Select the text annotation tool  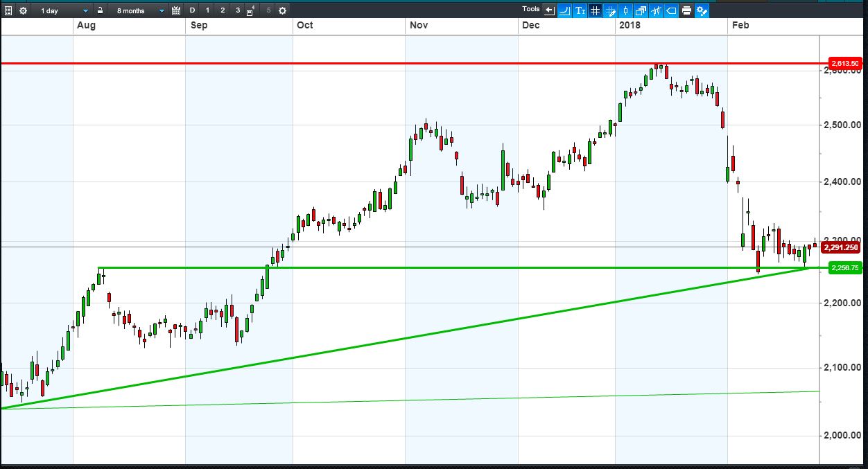pyautogui.click(x=580, y=10)
